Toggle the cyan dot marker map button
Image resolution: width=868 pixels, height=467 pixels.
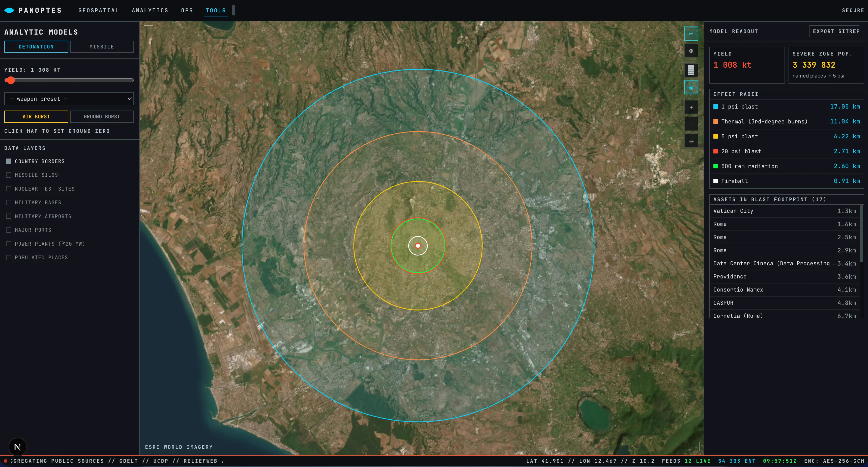tap(691, 87)
